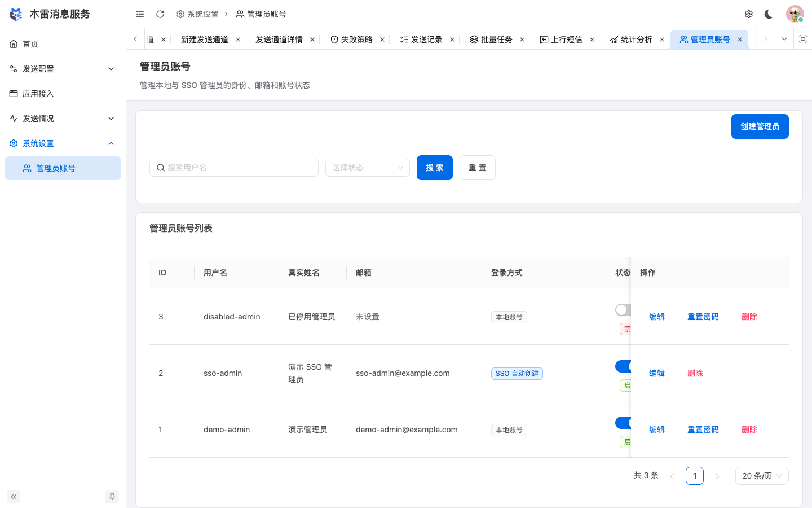Switch to 上行短信 tab

pos(561,40)
